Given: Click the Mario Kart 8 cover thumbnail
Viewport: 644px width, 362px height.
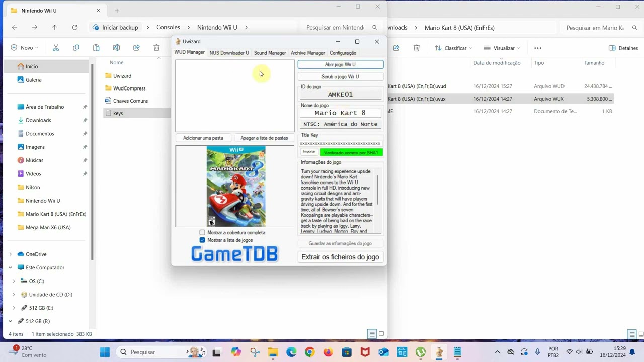Looking at the screenshot, I should 236,187.
